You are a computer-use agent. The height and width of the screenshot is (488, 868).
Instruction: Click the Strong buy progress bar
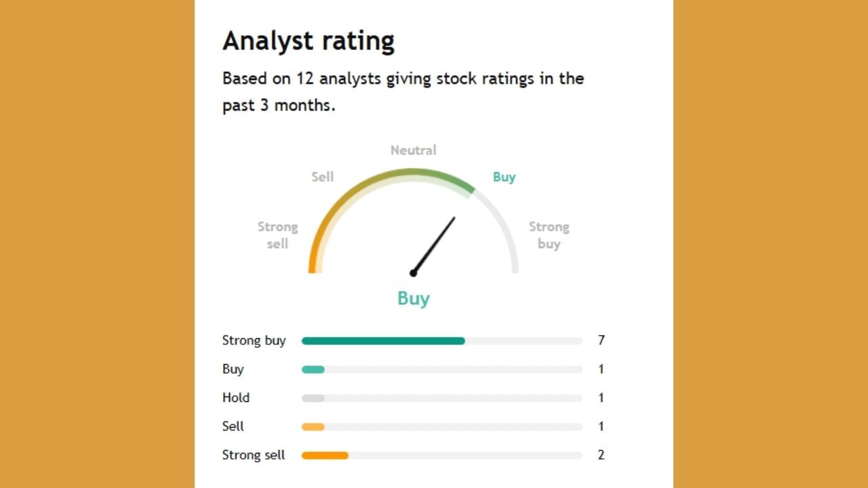click(383, 341)
